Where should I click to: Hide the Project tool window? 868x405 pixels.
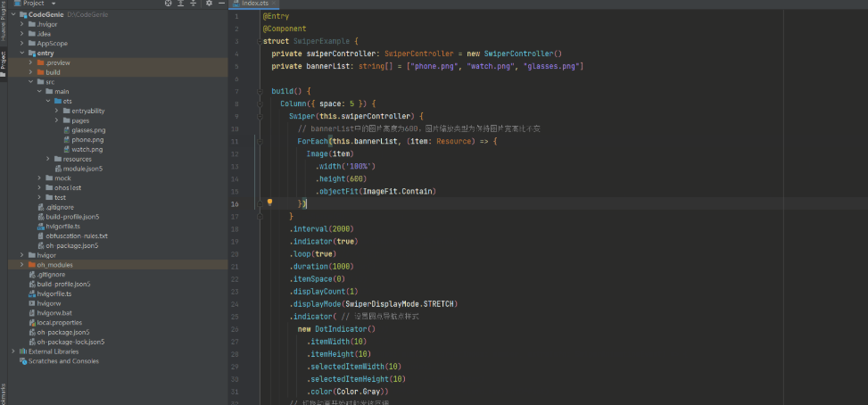coord(221,4)
